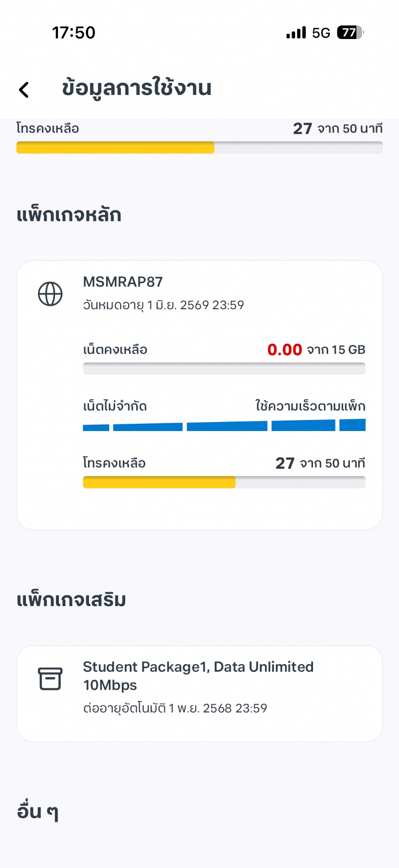Tap the red 0.00 remaining data value
399x868 pixels.
[285, 350]
